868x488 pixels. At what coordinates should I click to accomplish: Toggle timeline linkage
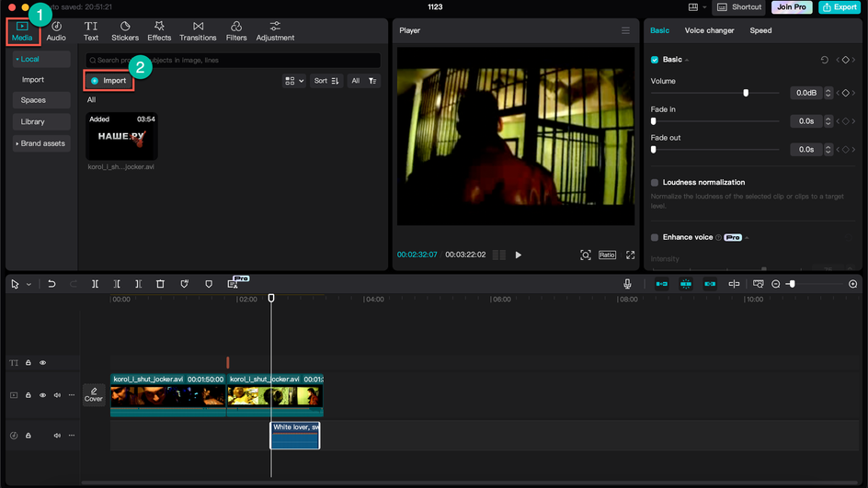click(710, 284)
